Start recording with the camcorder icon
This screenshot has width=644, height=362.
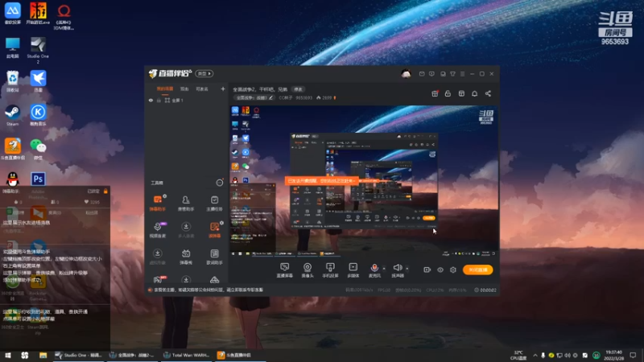(427, 269)
